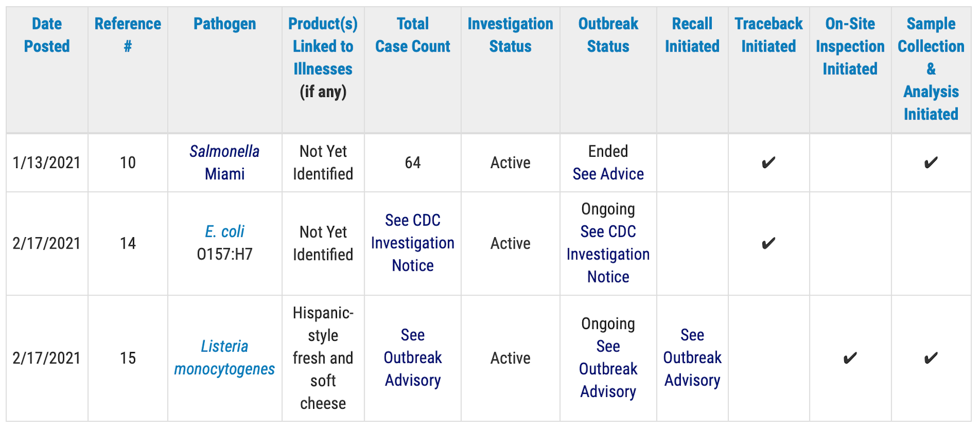This screenshot has height=429, width=980.
Task: Open the Listeria monocytogenes pathogen link
Action: pyautogui.click(x=224, y=358)
